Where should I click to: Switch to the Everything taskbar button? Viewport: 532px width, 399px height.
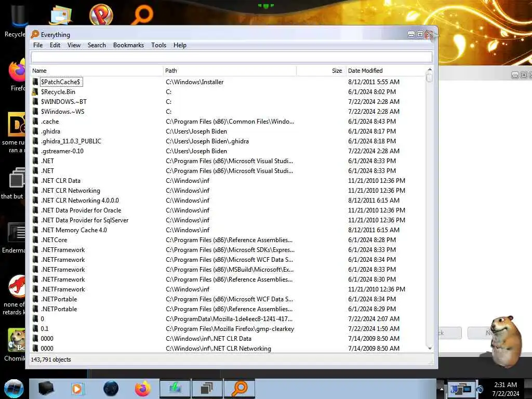pyautogui.click(x=239, y=388)
